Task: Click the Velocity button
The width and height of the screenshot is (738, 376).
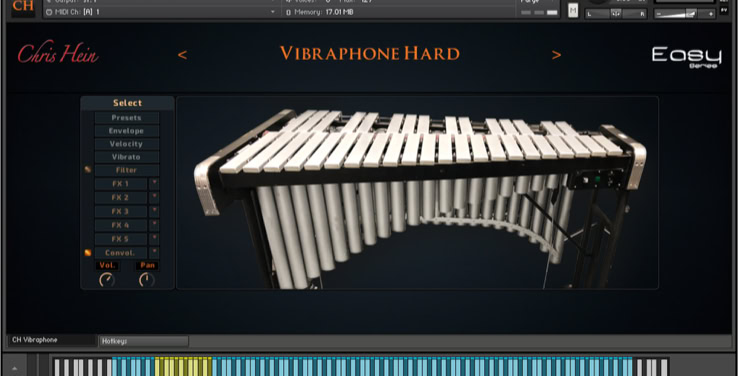Action: (x=127, y=144)
